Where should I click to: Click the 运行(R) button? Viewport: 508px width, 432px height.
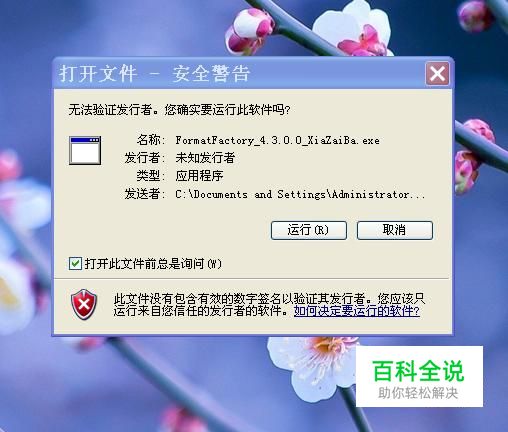309,230
